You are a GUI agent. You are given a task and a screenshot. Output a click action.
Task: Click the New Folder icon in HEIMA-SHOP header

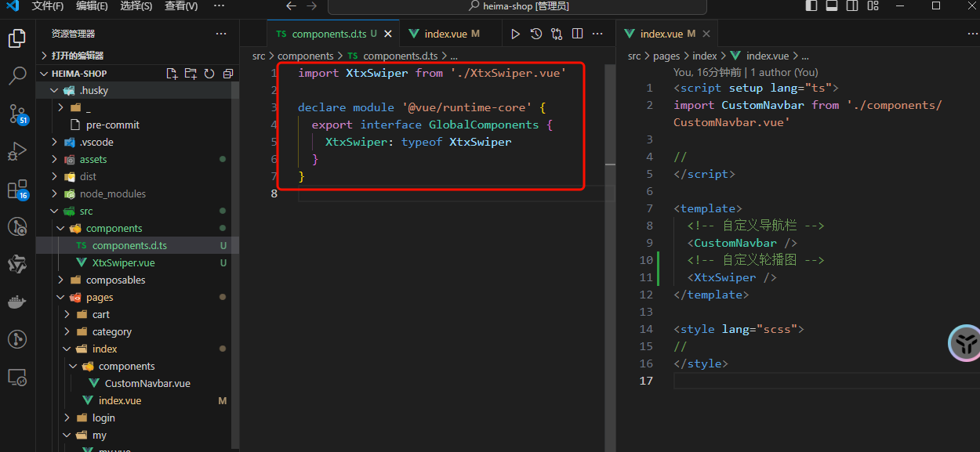191,74
